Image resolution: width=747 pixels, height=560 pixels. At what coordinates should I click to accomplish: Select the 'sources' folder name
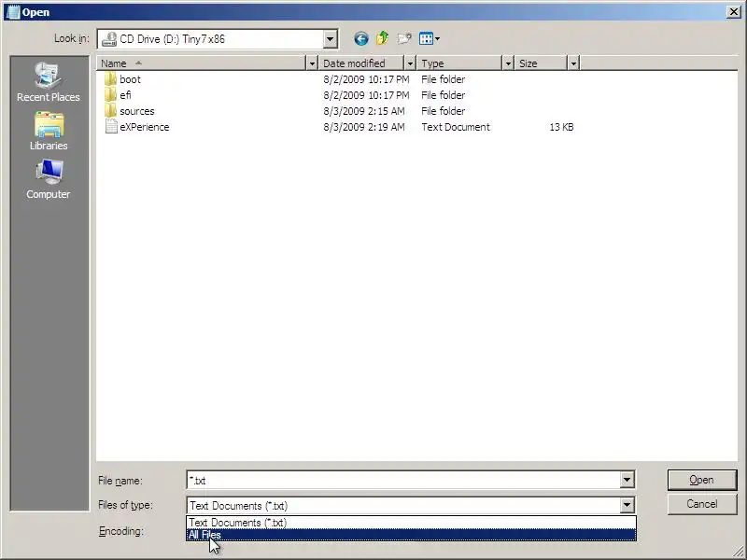coord(137,111)
